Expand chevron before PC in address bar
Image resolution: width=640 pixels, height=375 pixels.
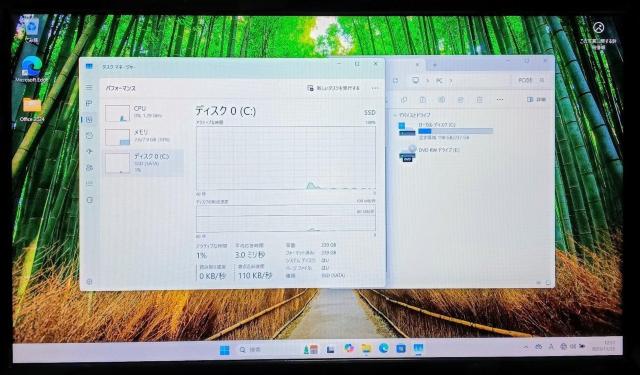(428, 81)
